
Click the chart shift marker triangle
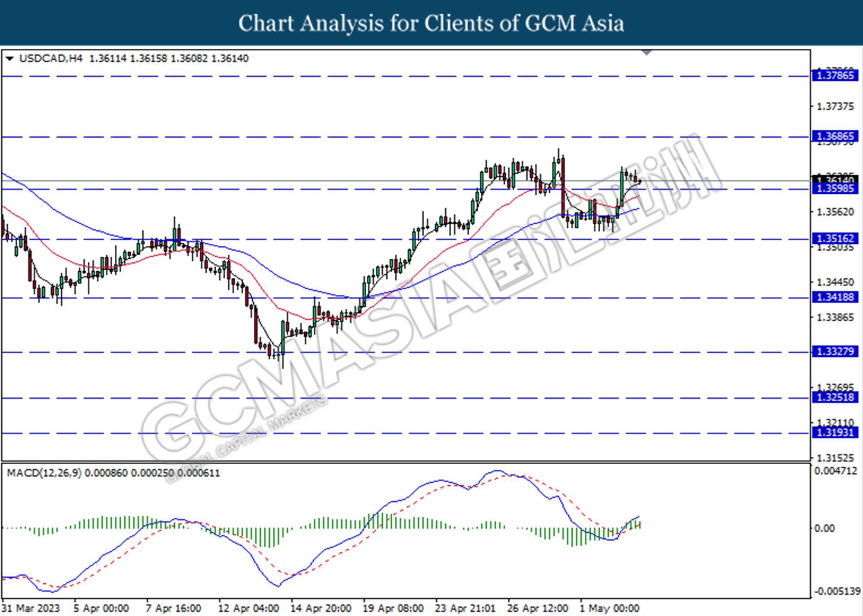tap(646, 53)
